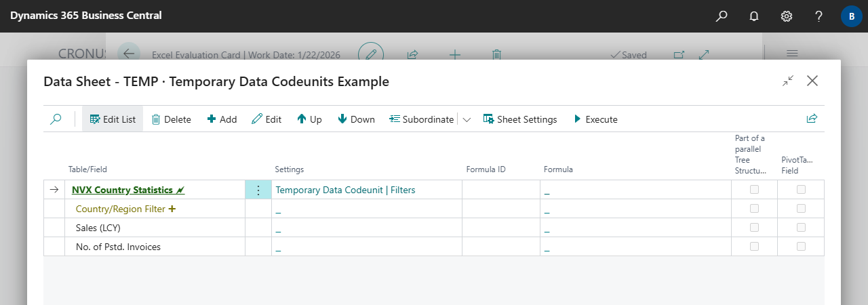Screen dimensions: 868x305
Task: Click the Formula ID column header
Action: [486, 169]
